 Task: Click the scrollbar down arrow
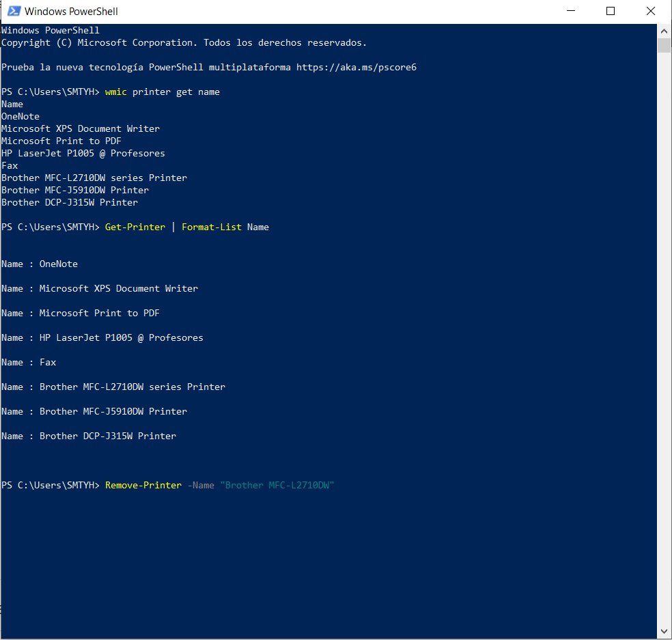point(664,631)
